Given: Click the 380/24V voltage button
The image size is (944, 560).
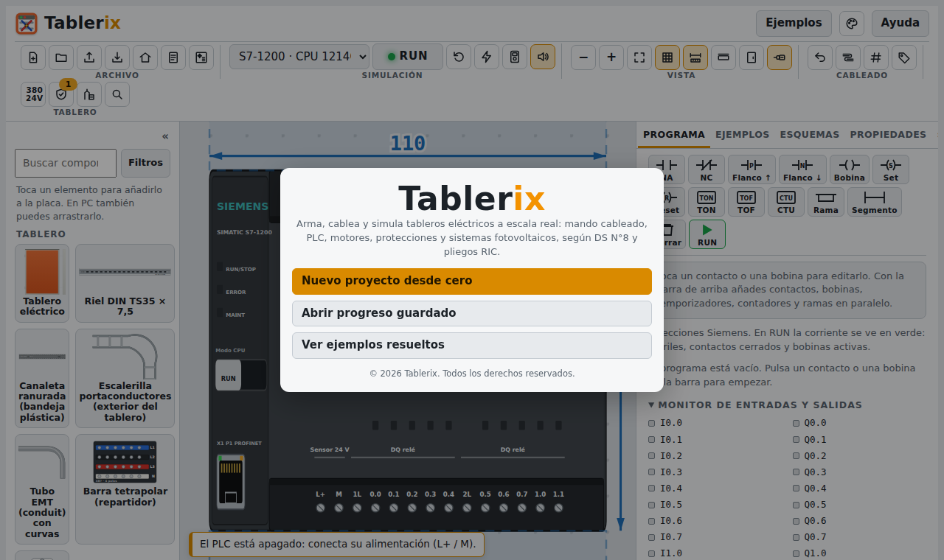Looking at the screenshot, I should click(x=33, y=94).
